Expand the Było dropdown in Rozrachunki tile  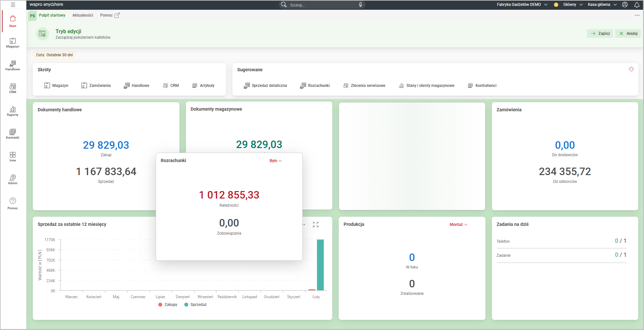point(275,160)
